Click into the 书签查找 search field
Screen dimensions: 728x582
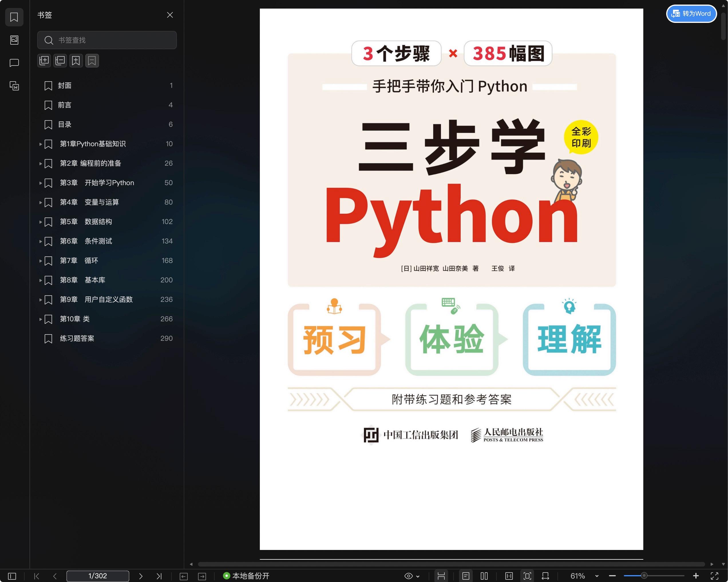click(x=107, y=40)
